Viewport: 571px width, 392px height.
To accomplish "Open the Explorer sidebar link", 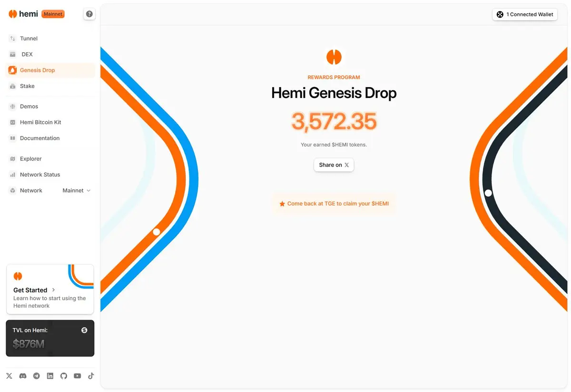I will [50, 159].
